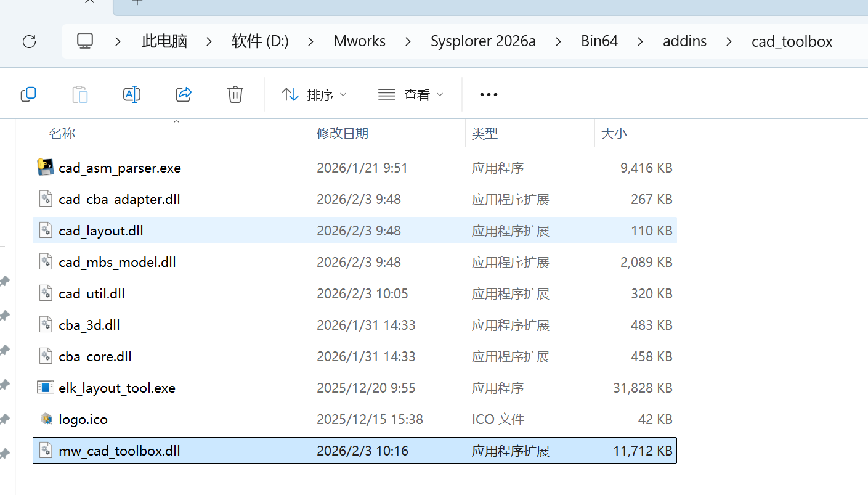Click the date 2026/2/3 10:16

[x=362, y=451]
